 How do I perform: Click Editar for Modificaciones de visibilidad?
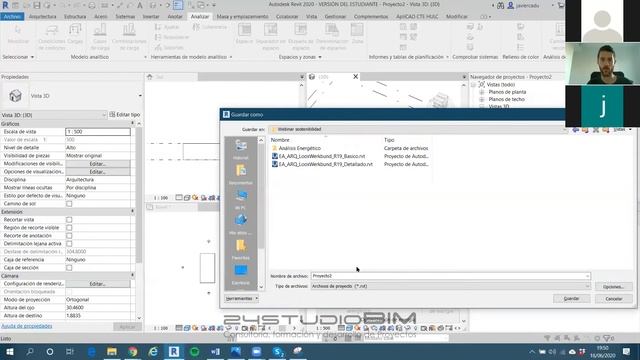(x=98, y=164)
